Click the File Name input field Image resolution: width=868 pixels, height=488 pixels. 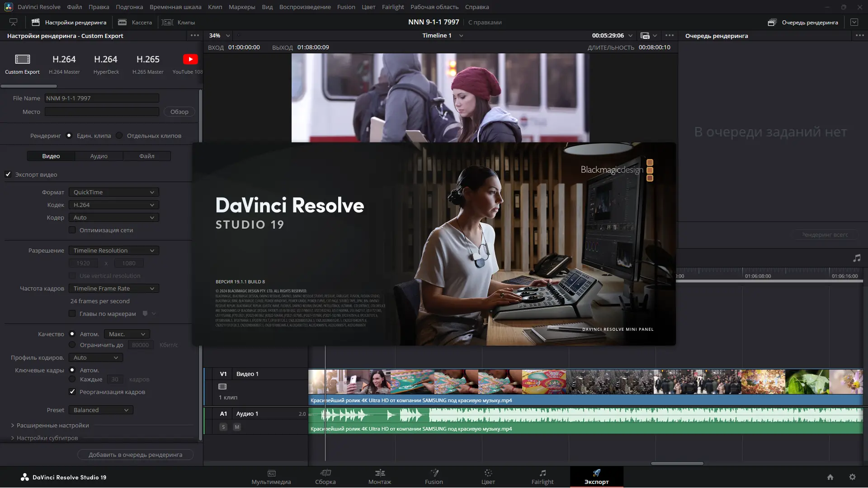click(x=102, y=98)
